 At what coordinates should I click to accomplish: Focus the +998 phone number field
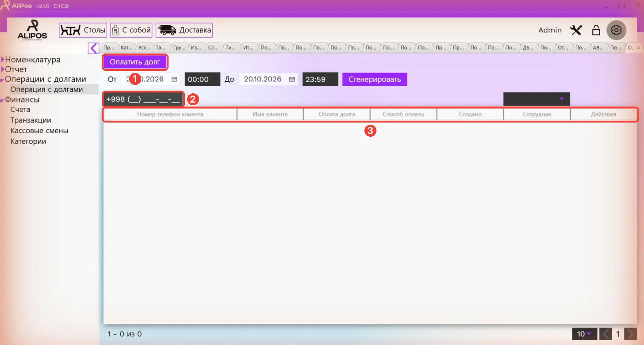(x=143, y=99)
